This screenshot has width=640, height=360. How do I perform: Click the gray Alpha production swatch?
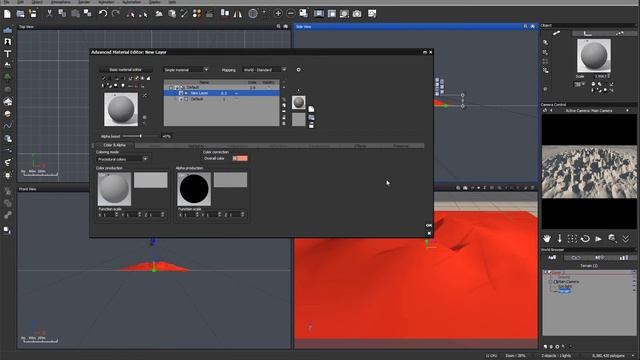tap(231, 180)
